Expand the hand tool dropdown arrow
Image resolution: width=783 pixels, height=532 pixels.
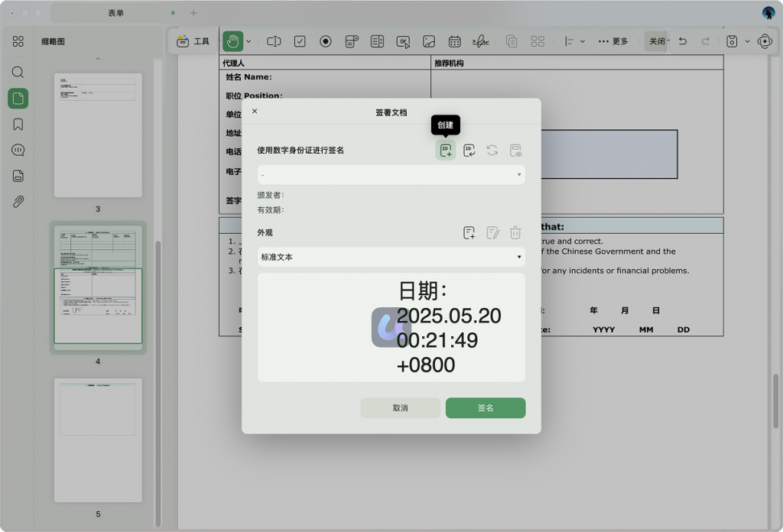click(x=249, y=41)
